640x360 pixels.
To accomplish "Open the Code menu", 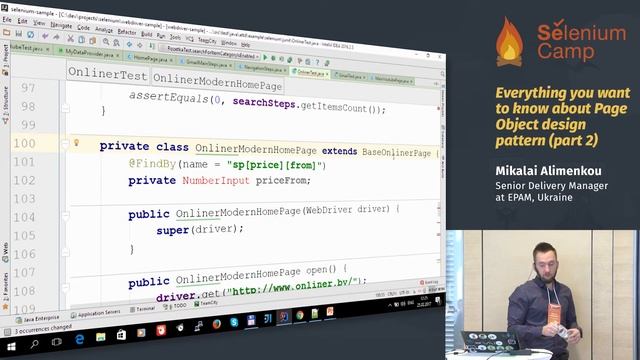I will (83, 28).
